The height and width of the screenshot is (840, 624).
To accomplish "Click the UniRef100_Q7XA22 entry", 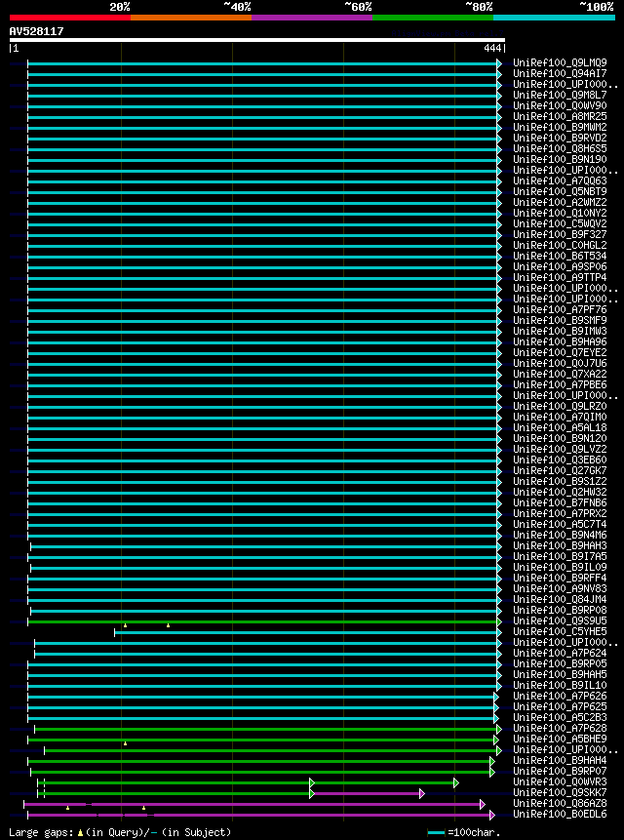I will pos(560,374).
